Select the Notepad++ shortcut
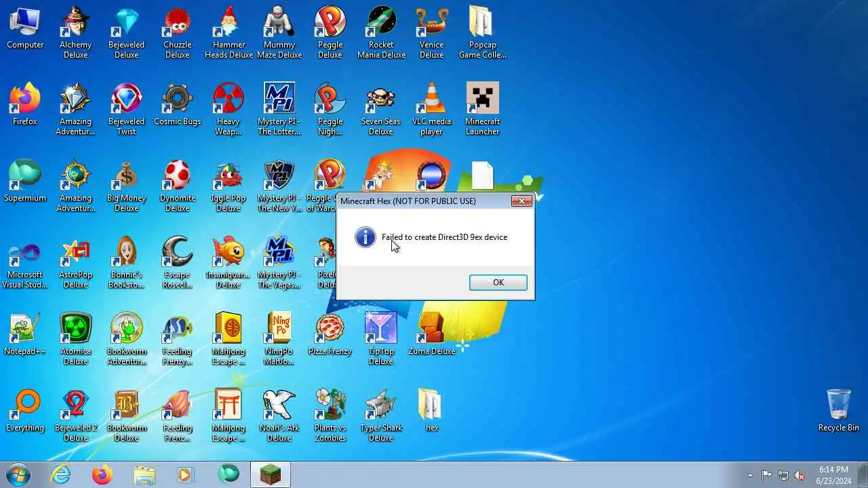Image resolution: width=868 pixels, height=488 pixels. (25, 335)
